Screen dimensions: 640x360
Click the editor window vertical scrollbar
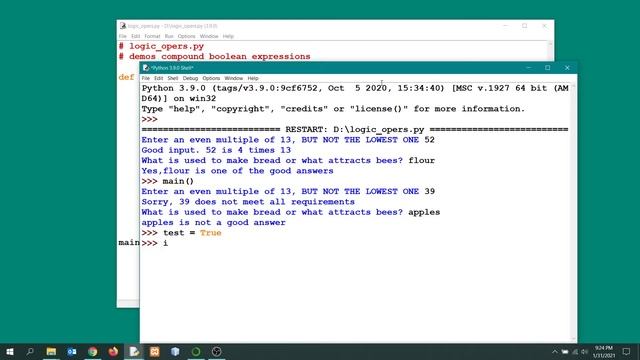tap(551, 51)
